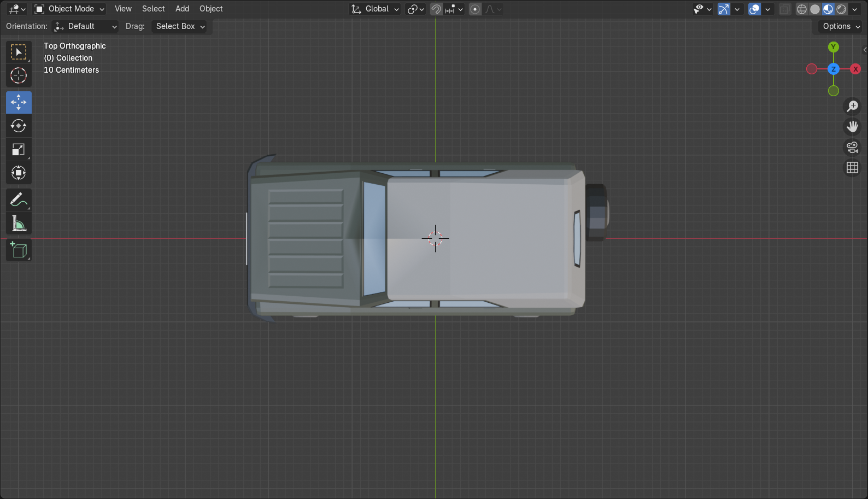This screenshot has width=868, height=499.
Task: Open Object Mode dropdown
Action: pos(69,9)
